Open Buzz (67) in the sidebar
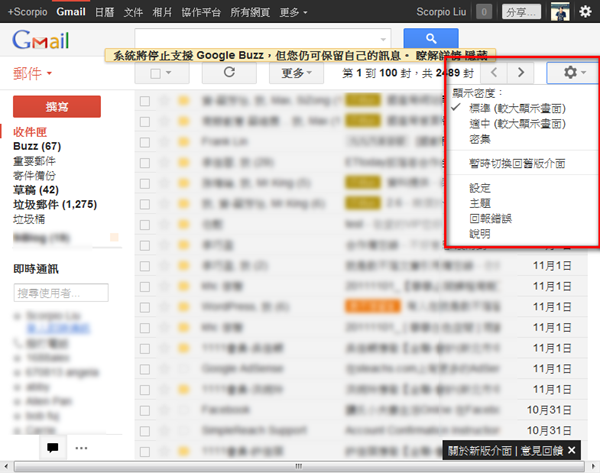 click(x=37, y=146)
